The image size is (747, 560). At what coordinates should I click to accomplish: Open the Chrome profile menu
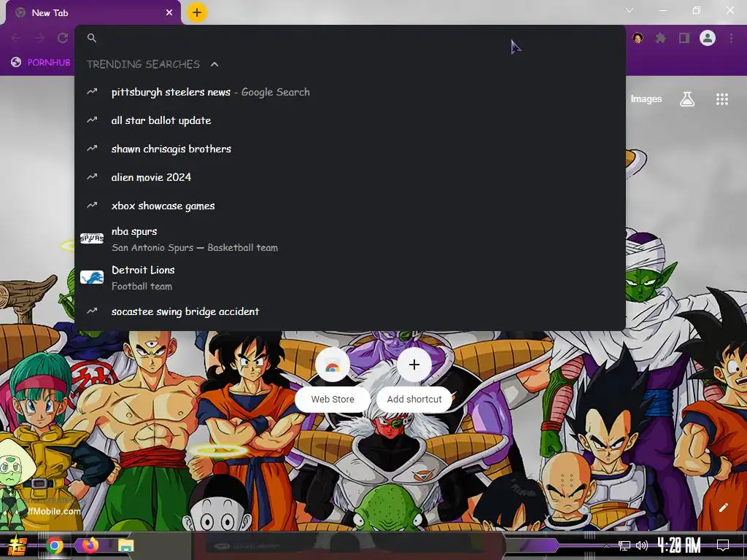pyautogui.click(x=708, y=38)
